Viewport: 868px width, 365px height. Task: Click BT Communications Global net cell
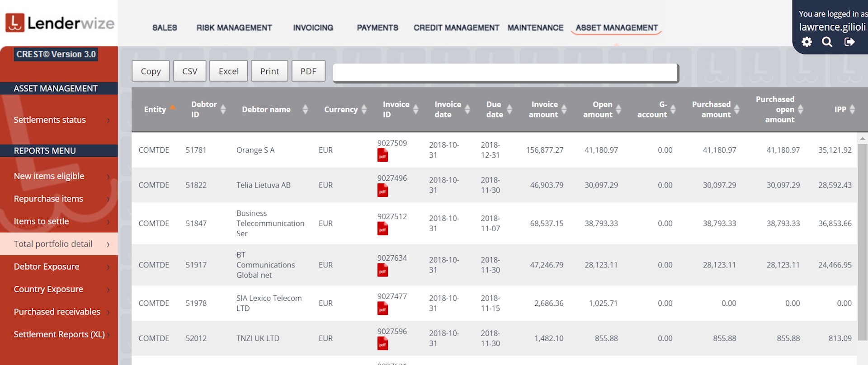point(265,265)
